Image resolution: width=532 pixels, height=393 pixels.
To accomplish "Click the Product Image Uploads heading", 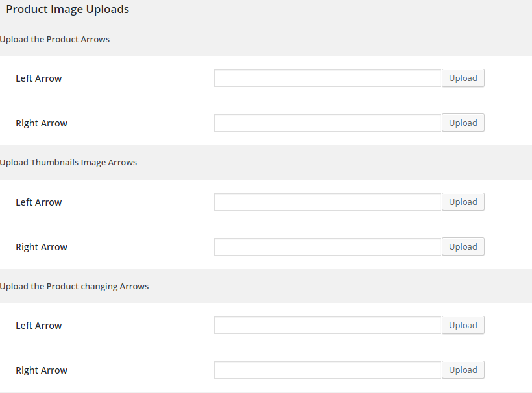I will pyautogui.click(x=67, y=10).
